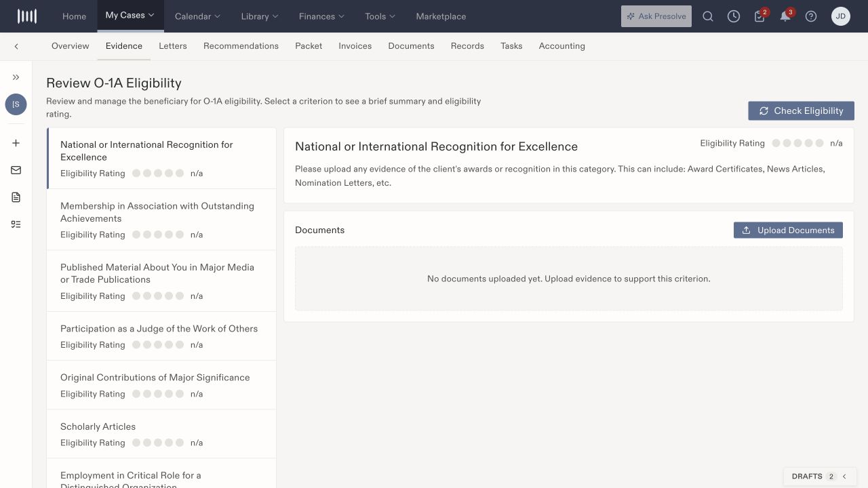Switch to the Invoices tab
Image resolution: width=868 pixels, height=488 pixels.
tap(355, 46)
